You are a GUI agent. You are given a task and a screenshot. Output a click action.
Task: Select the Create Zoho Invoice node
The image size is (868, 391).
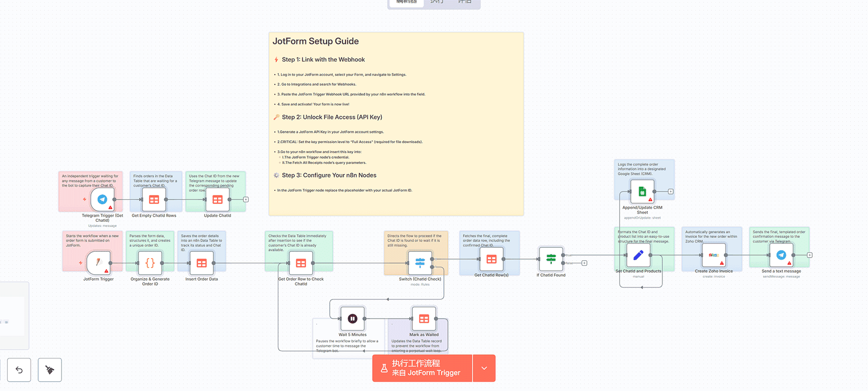coord(714,255)
